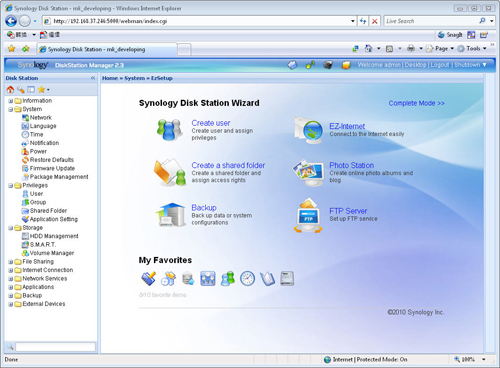Open the clock favorite icon in My Favorites
Image resolution: width=500 pixels, height=368 pixels.
pos(247,279)
